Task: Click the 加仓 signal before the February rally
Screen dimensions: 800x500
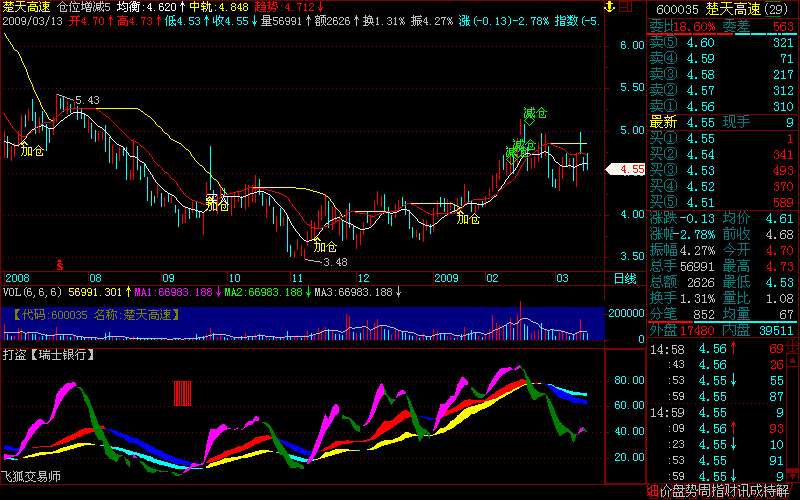Action: pos(468,218)
